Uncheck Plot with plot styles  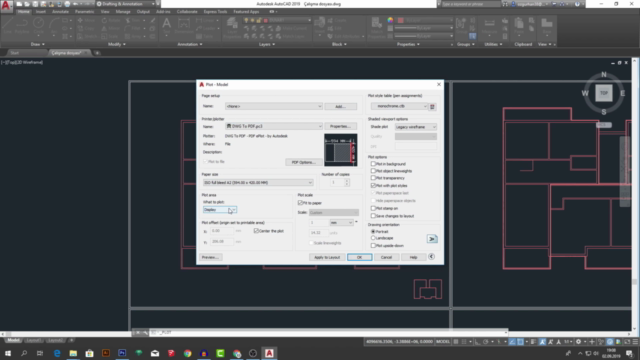[x=373, y=185]
